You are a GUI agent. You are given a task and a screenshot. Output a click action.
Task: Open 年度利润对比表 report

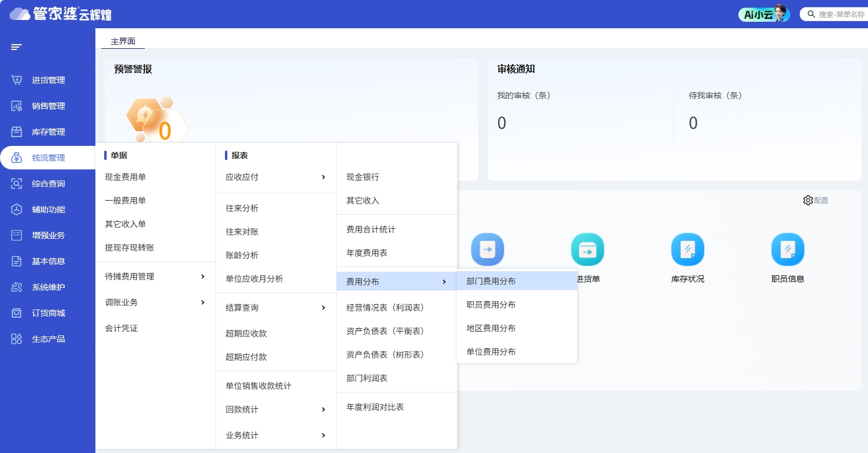click(375, 407)
